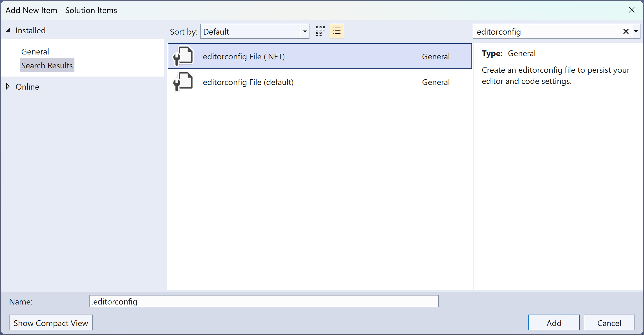Click the Add button

point(554,322)
